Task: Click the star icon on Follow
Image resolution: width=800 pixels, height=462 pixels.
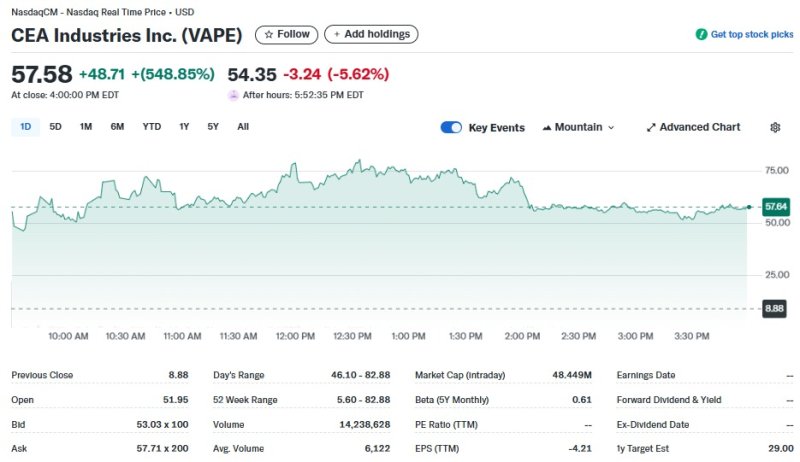Action: coord(267,35)
